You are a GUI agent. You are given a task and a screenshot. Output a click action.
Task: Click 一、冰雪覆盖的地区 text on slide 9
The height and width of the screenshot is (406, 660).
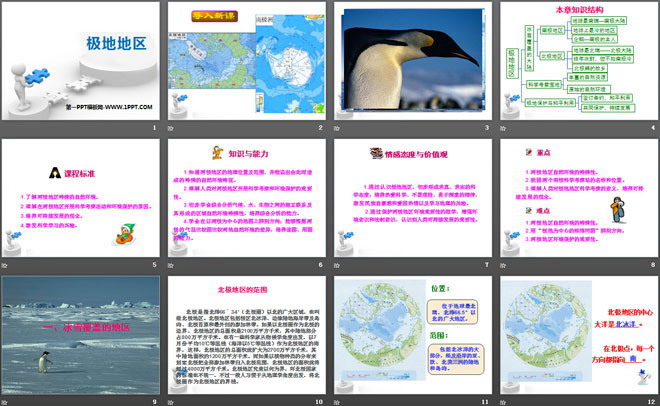click(87, 327)
